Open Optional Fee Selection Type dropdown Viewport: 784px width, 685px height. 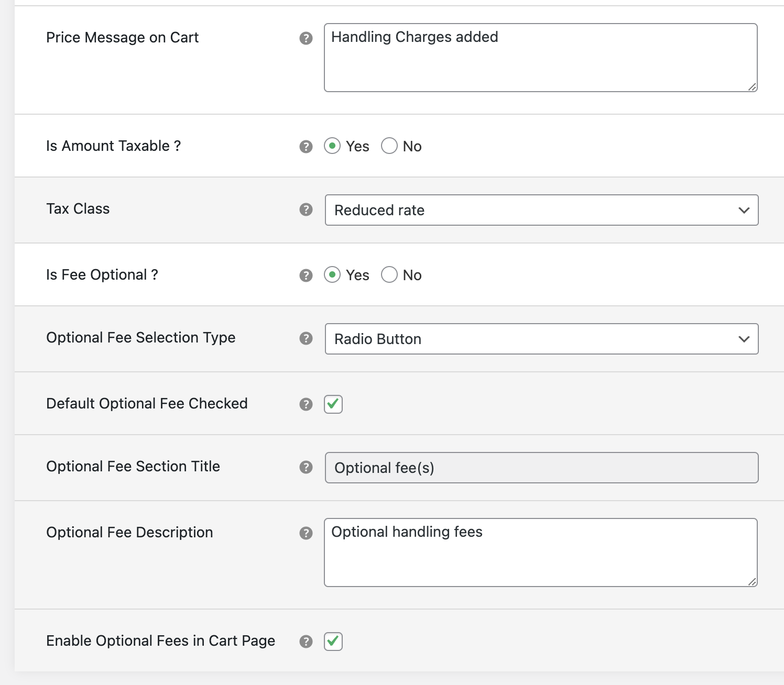pos(541,339)
